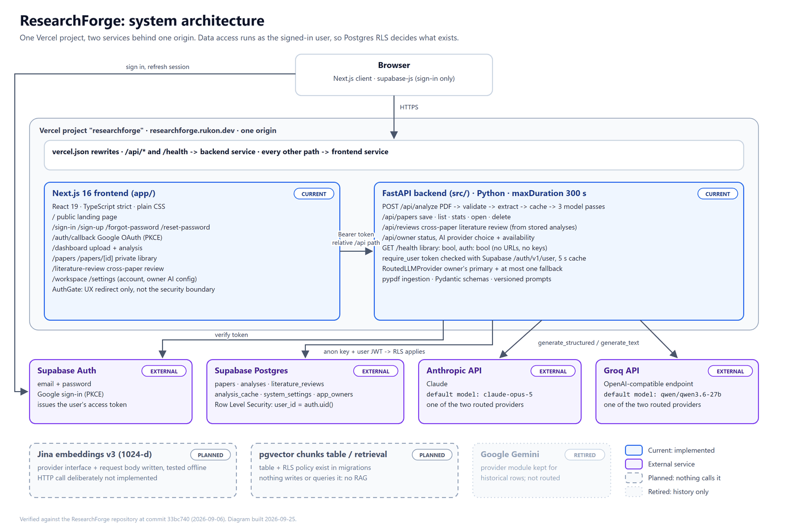Click 'default model: claude-opus-5' line
Viewport: 788px width, 532px height.
(x=480, y=394)
